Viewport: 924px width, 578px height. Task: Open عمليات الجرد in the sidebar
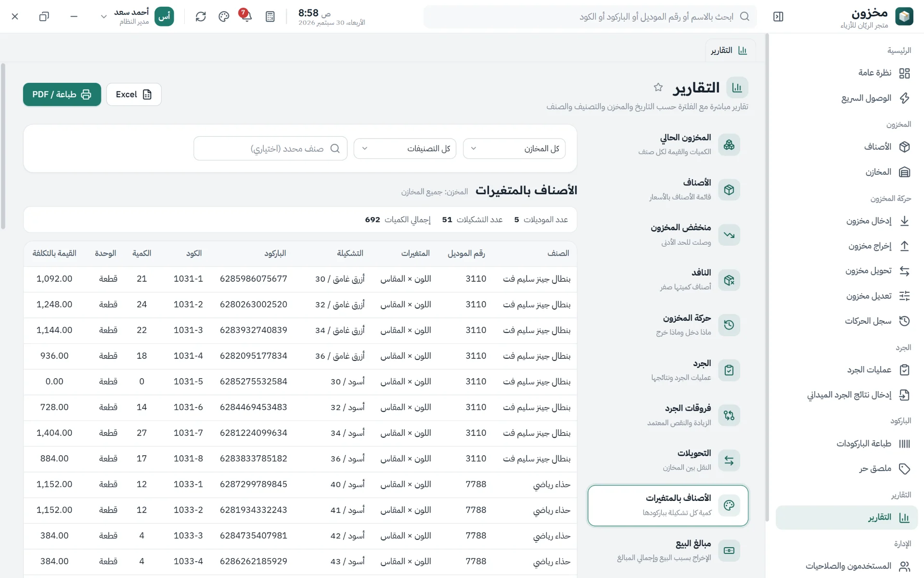point(847,370)
